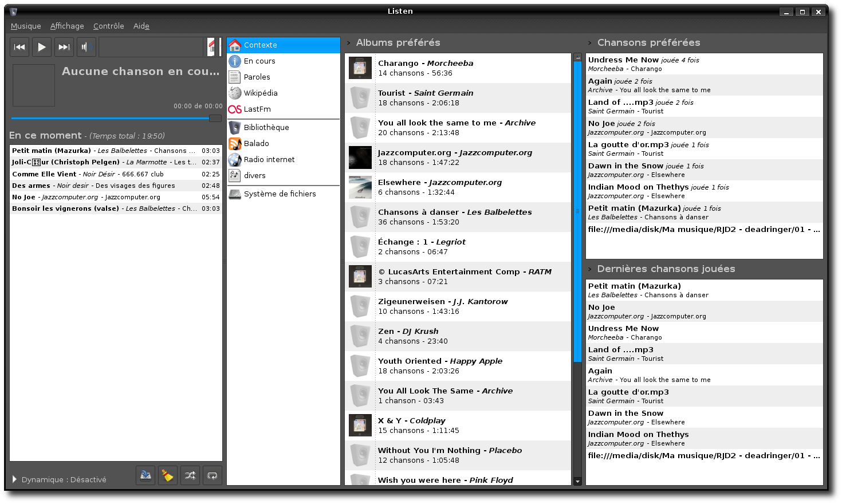Select 'Again' in Dernières chansons jouées
The height and width of the screenshot is (504, 842).
click(705, 375)
